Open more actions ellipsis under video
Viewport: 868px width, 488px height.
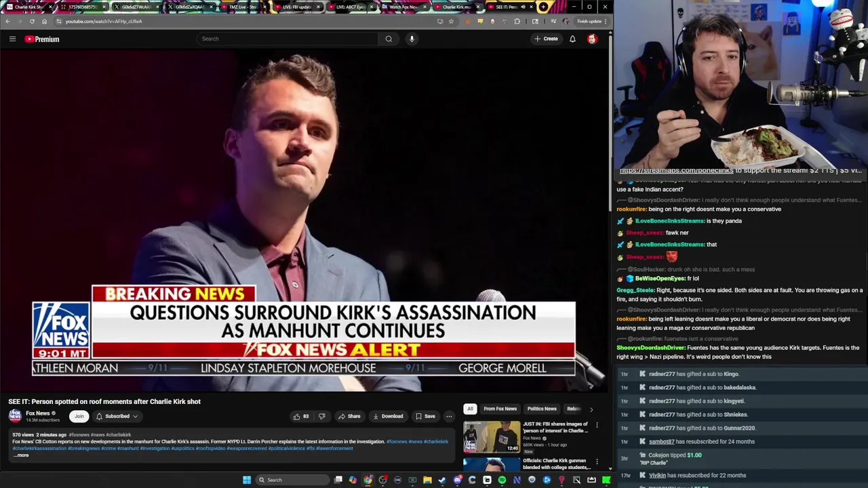449,416
